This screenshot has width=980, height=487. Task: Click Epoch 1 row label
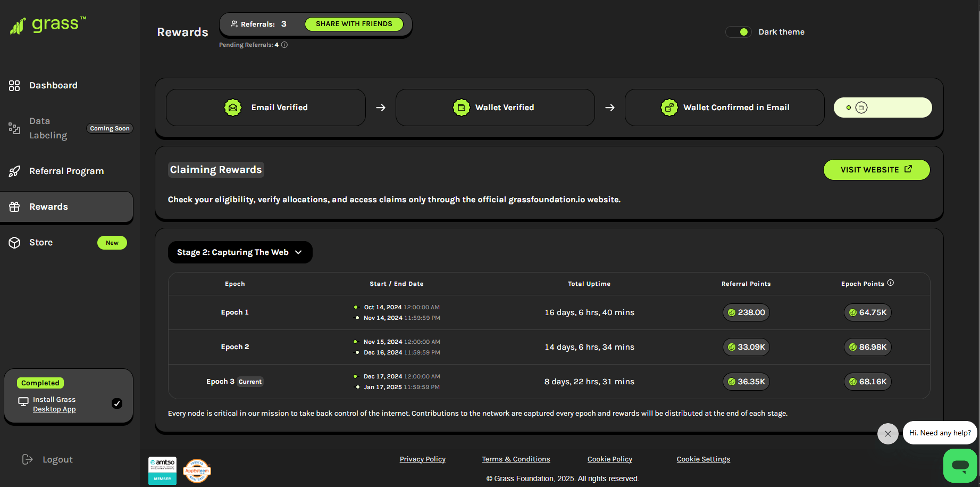pos(235,312)
